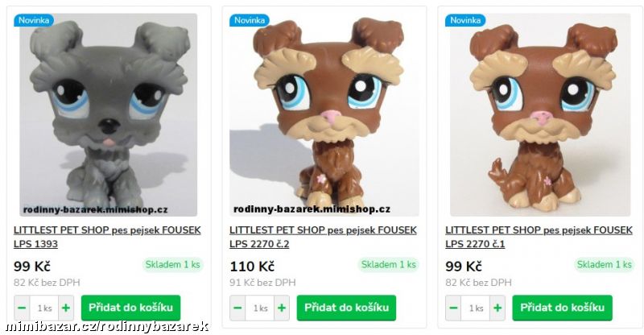The height and width of the screenshot is (335, 644).
Task: Open LITTLEST PET SHOP FOUSEK LPS 1393 link
Action: (107, 237)
